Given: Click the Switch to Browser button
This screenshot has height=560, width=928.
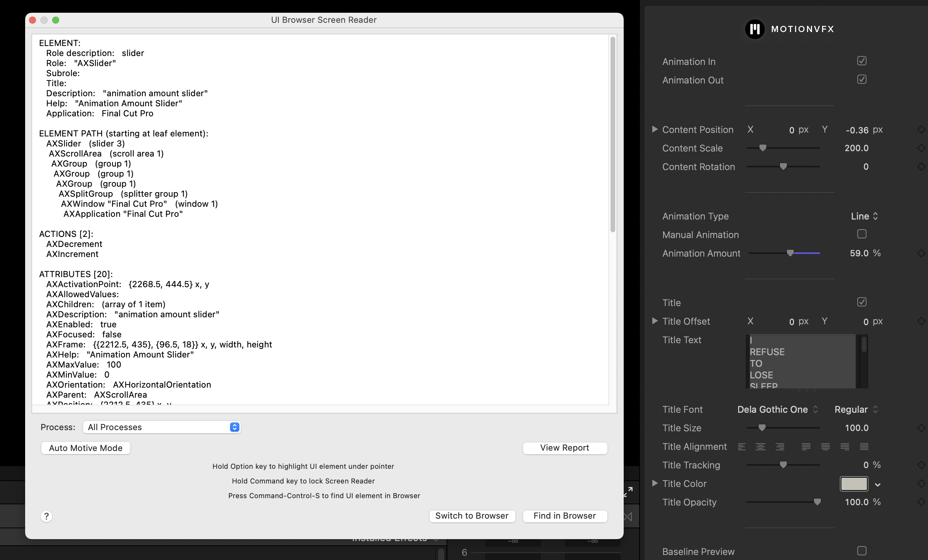Looking at the screenshot, I should (472, 516).
